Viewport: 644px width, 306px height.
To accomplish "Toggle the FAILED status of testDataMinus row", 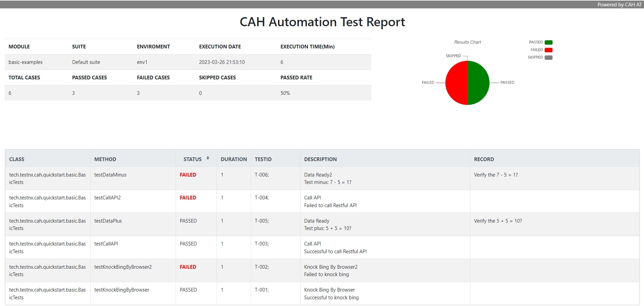I will (x=188, y=175).
